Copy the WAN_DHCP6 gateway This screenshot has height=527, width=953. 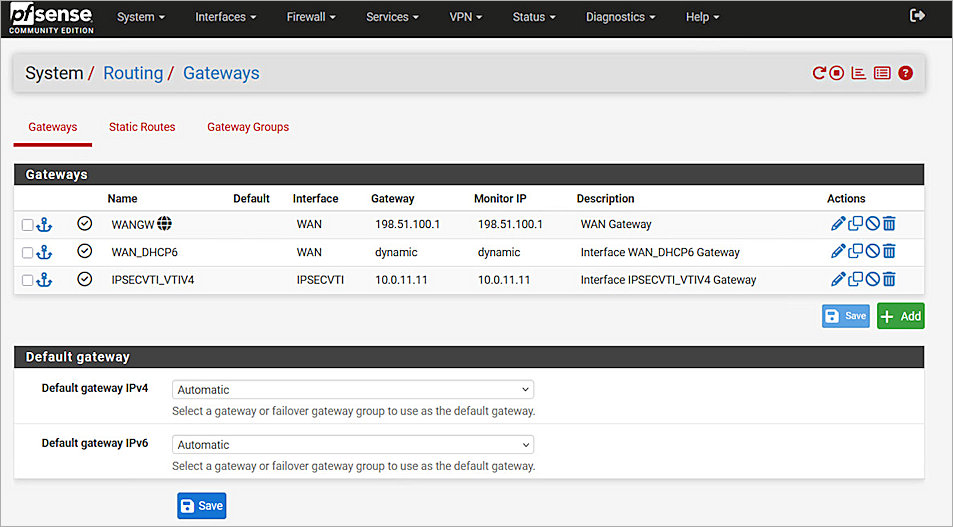click(855, 251)
